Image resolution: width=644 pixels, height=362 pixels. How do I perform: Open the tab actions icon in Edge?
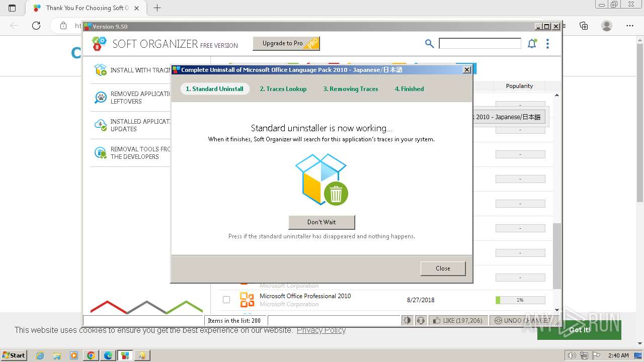click(12, 8)
